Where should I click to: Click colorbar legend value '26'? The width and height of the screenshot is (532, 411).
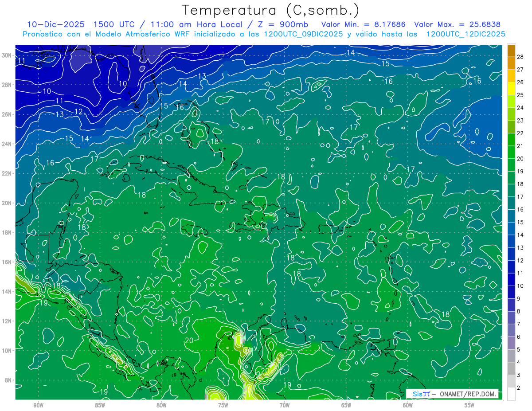[x=520, y=82]
